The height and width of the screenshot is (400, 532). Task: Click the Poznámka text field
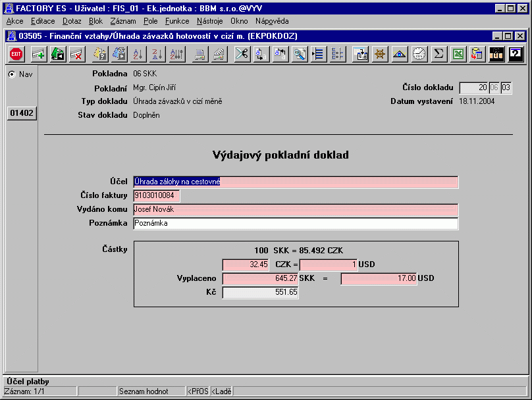(295, 224)
